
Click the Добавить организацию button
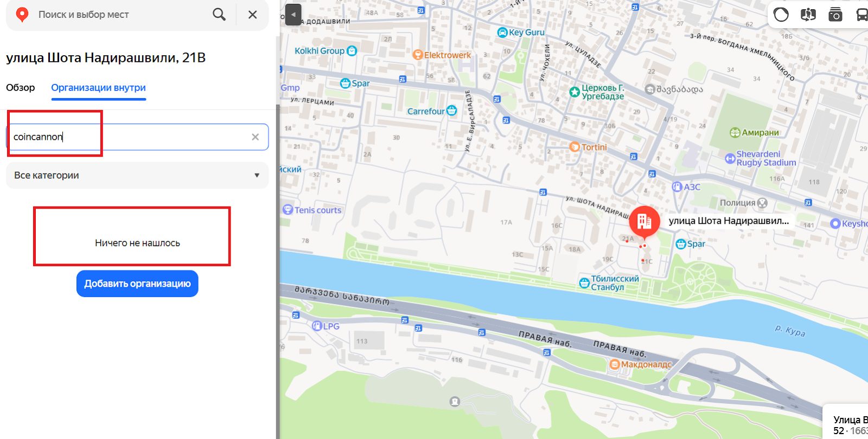click(137, 283)
